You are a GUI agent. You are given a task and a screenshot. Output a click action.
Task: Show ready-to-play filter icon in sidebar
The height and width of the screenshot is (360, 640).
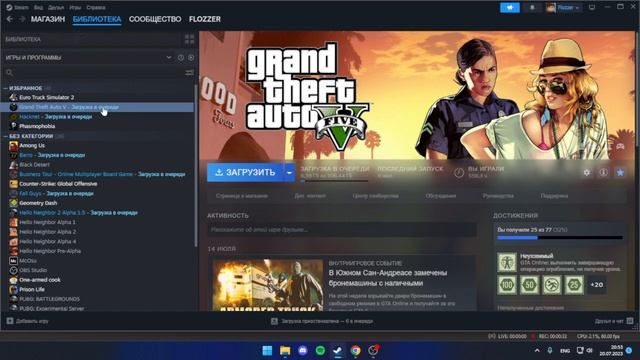point(191,58)
